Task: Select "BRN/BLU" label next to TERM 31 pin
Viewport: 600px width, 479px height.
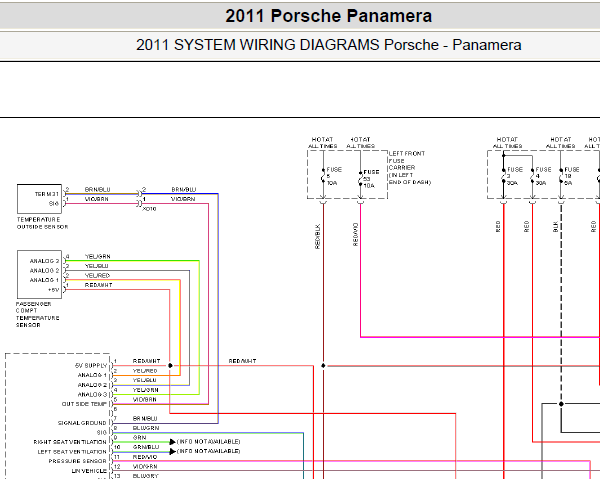Action: tap(97, 189)
